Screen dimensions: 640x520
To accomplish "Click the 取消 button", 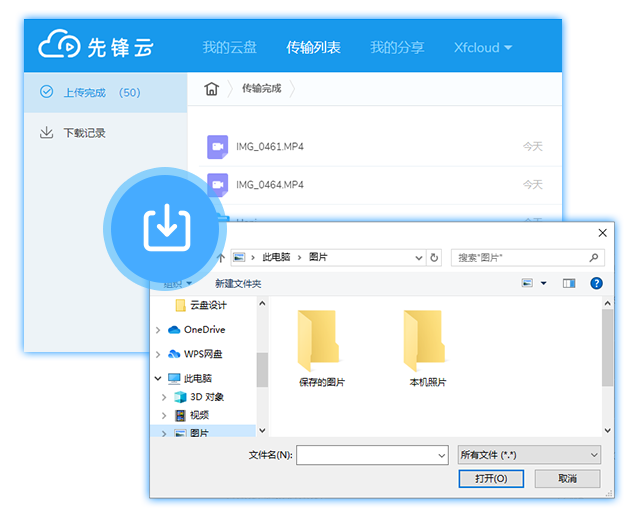I will pyautogui.click(x=568, y=478).
